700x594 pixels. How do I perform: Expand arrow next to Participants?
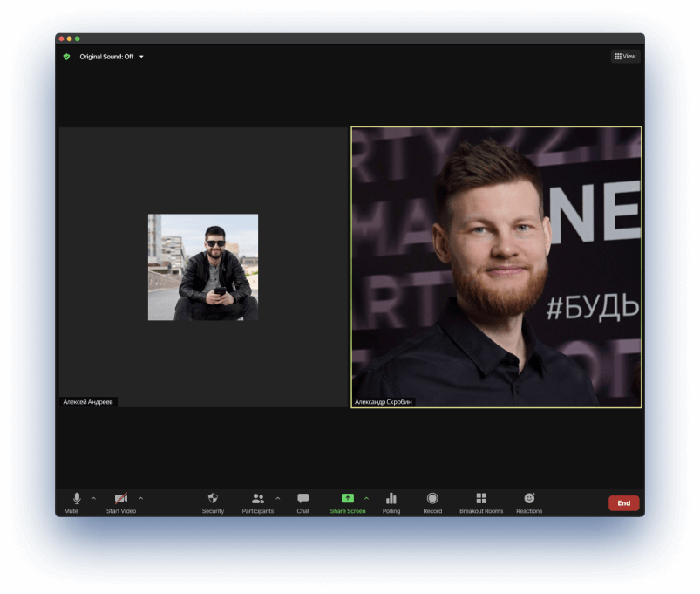(278, 498)
